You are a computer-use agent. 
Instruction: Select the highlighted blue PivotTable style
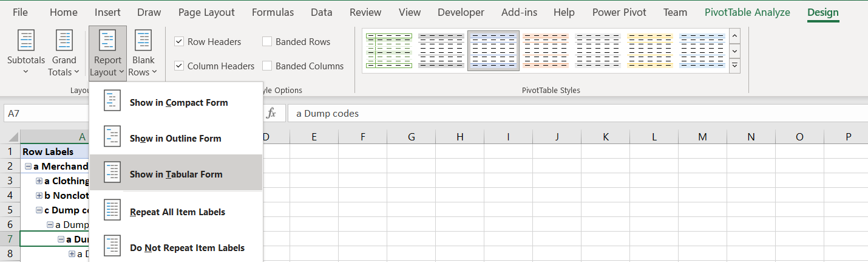pyautogui.click(x=493, y=50)
